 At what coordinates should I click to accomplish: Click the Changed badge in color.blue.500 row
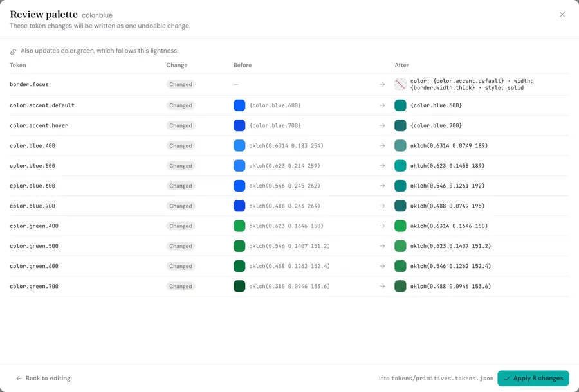pyautogui.click(x=181, y=166)
